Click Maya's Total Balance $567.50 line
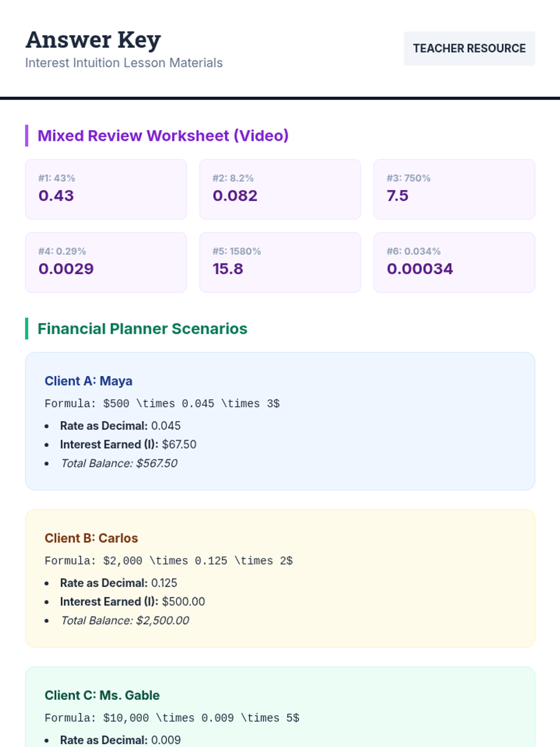This screenshot has height=747, width=560. coord(119,463)
